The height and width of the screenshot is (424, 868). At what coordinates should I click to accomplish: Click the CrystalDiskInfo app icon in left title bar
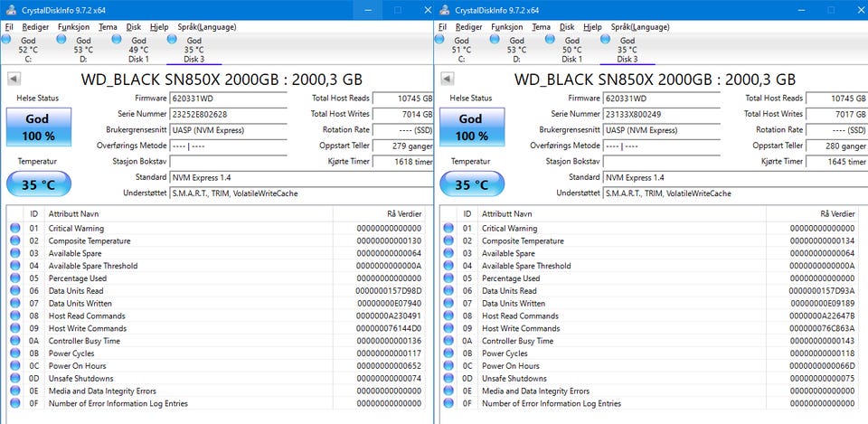pos(10,9)
